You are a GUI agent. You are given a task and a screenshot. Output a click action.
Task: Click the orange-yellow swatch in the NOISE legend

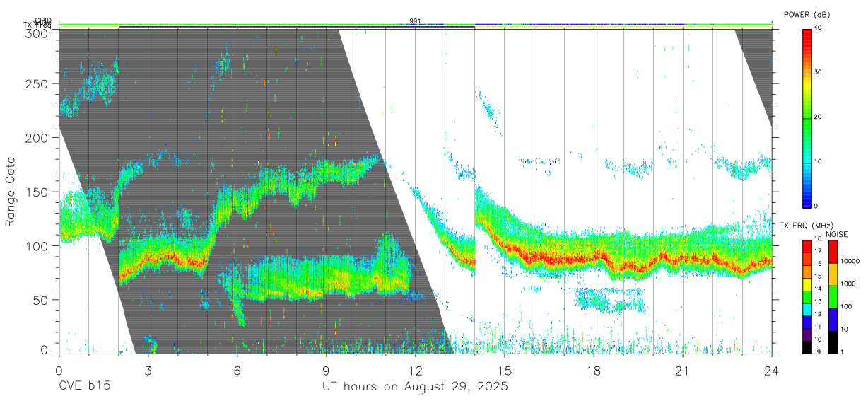point(832,274)
